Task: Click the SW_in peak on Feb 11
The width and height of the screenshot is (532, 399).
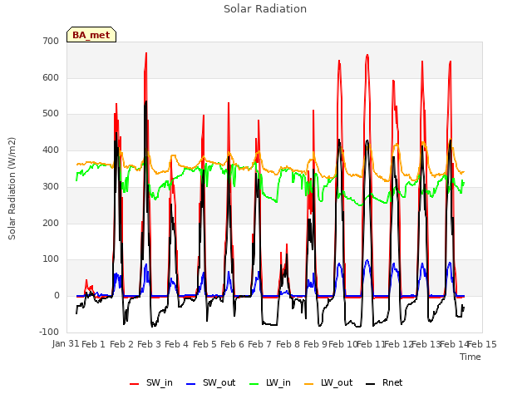Action: point(367,56)
